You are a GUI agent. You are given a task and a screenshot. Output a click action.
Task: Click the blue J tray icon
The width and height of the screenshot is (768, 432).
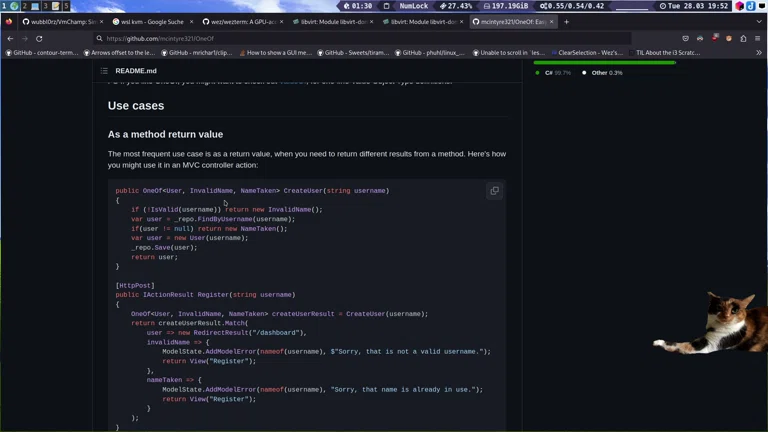click(x=750, y=6)
